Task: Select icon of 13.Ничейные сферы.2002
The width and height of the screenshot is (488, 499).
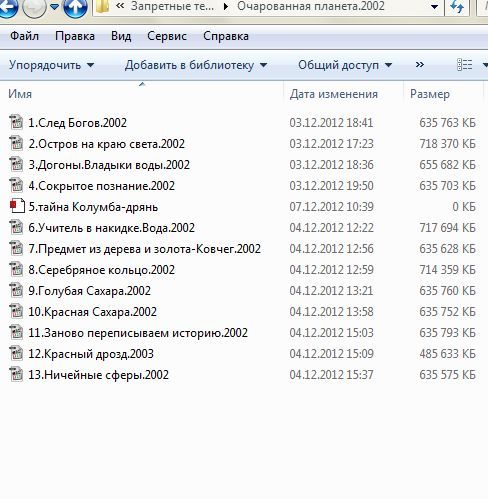Action: [16, 374]
